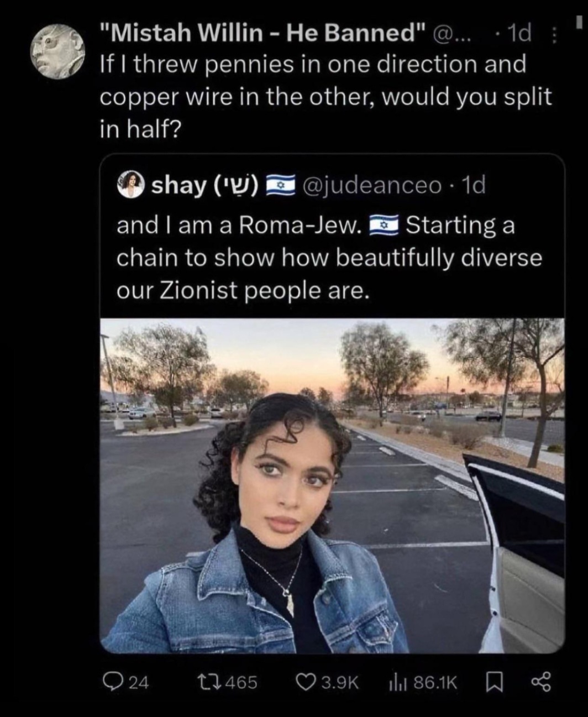Open the share icon

click(x=541, y=683)
